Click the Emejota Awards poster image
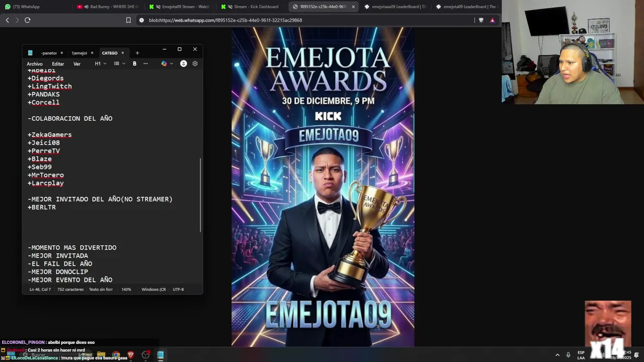The height and width of the screenshot is (362, 644). pyautogui.click(x=323, y=187)
